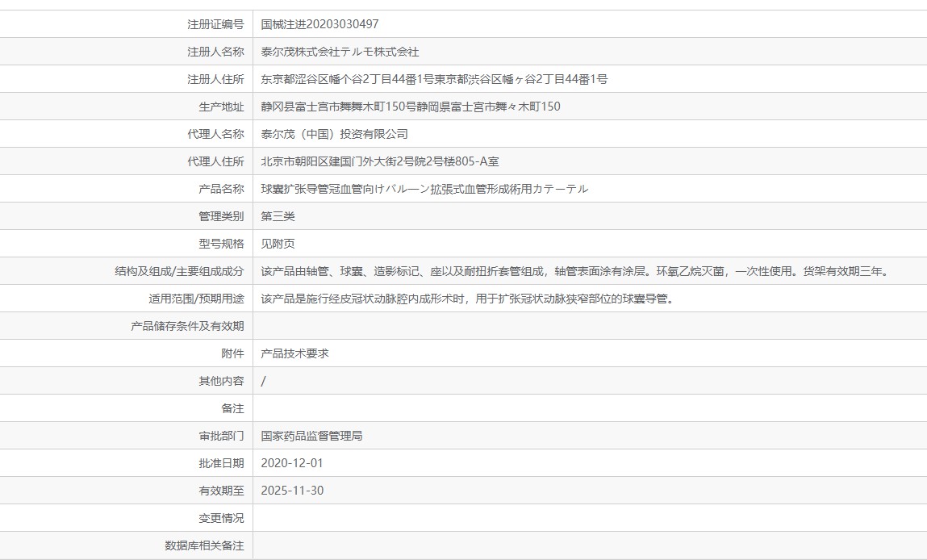Click the 结构及组成/主要组成成分 label

click(179, 271)
